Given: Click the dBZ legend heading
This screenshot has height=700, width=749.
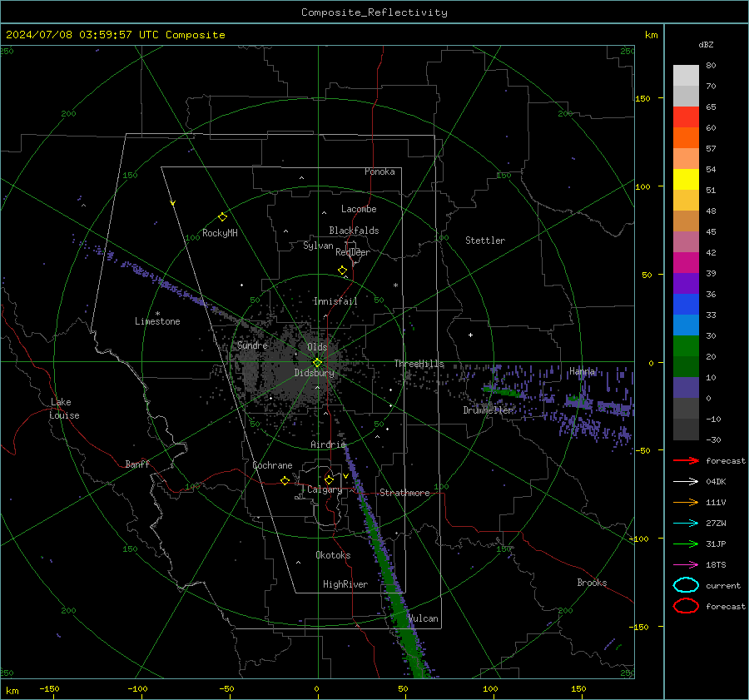Looking at the screenshot, I should click(x=706, y=44).
